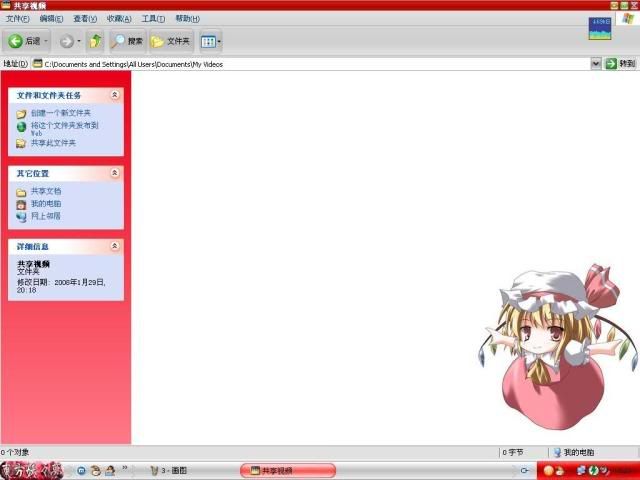Collapse the 其它位置 panel
Screen dimensions: 640x480
(115, 173)
